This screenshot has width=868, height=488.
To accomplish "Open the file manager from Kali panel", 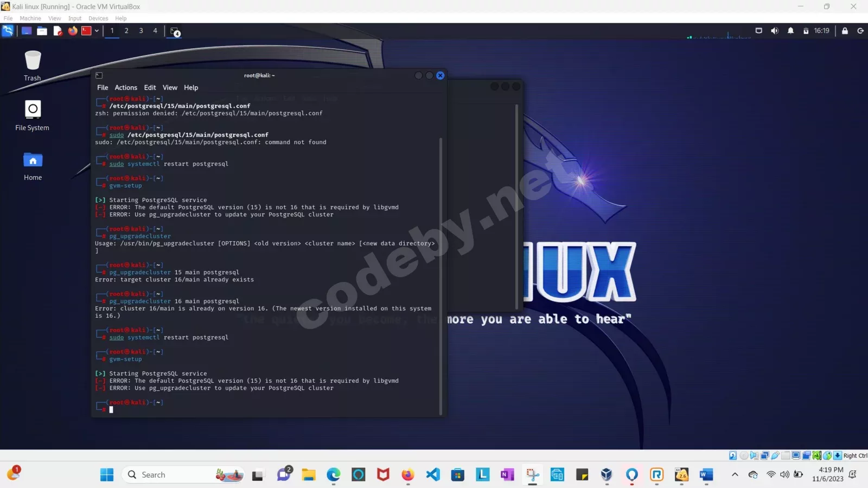I will (x=42, y=31).
